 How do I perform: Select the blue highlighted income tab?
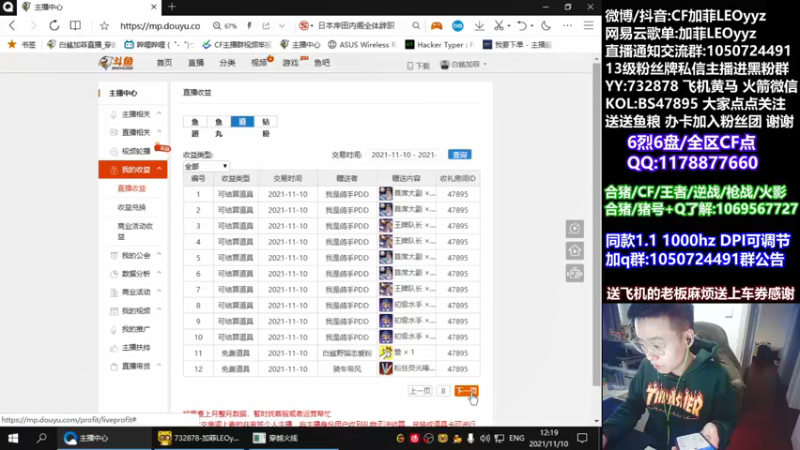[x=242, y=121]
